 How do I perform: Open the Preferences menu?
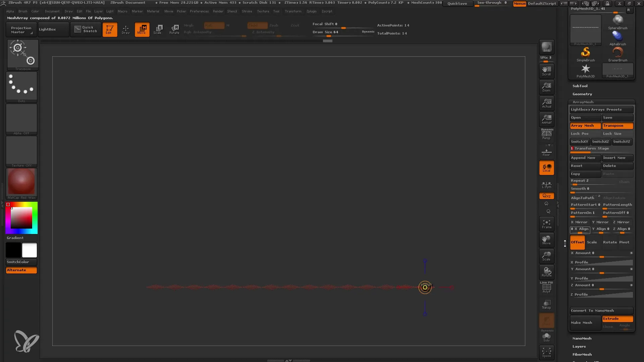coord(199,11)
